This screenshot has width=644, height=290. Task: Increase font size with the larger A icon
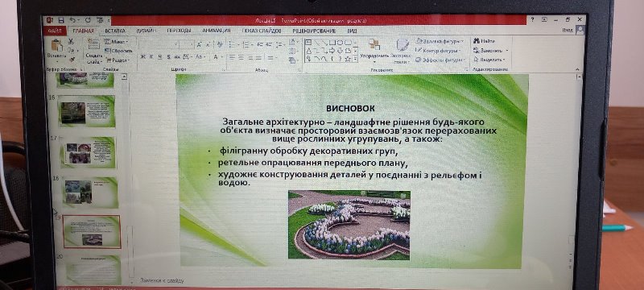(x=199, y=44)
